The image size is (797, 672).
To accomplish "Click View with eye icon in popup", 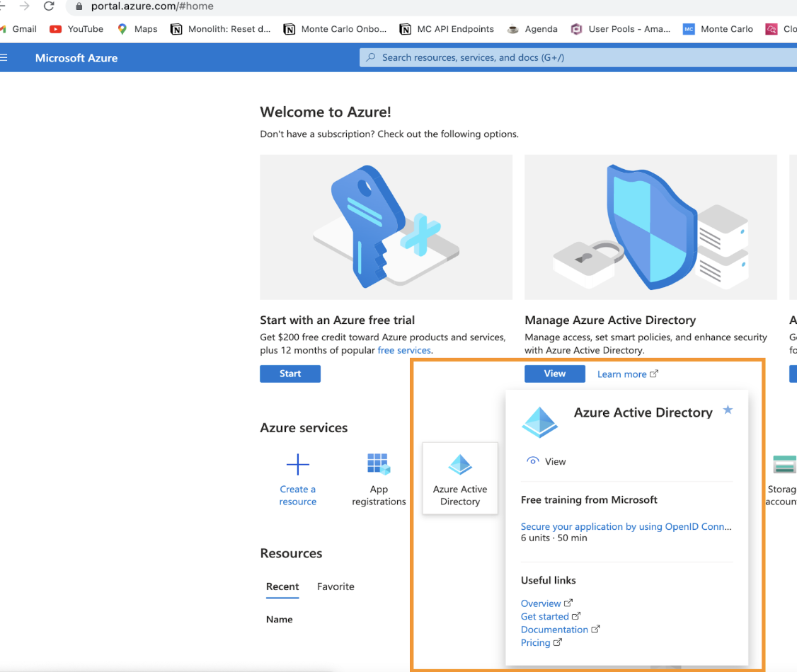I will tap(546, 461).
